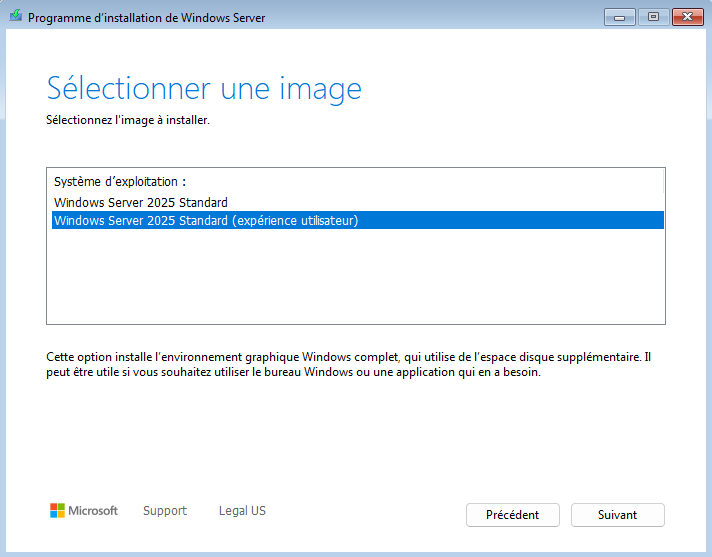Open the Support link
The height and width of the screenshot is (557, 712).
pyautogui.click(x=165, y=511)
